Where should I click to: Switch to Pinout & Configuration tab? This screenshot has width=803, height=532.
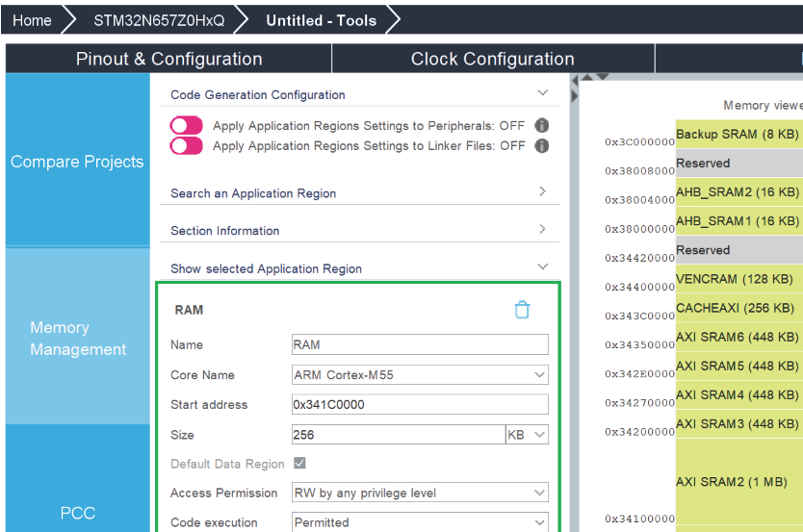169,59
